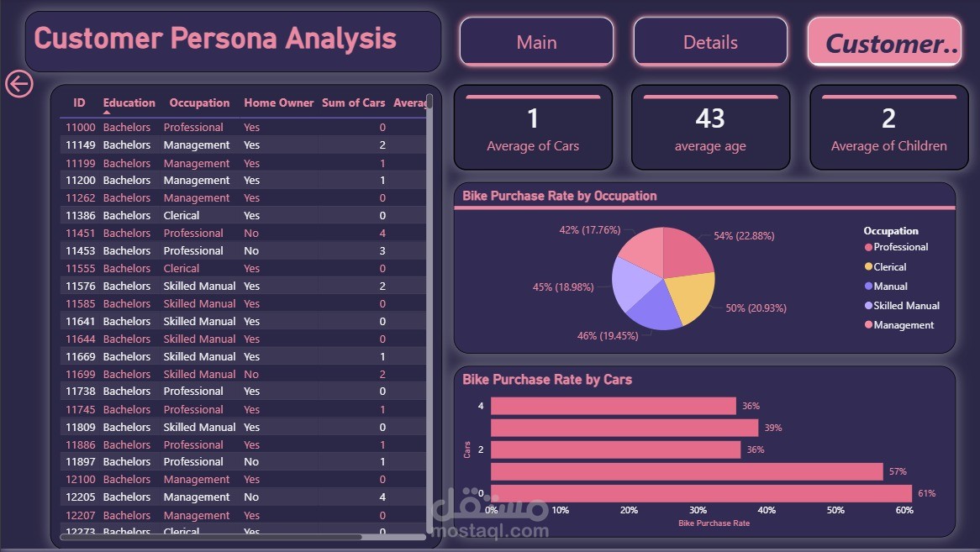980x552 pixels.
Task: Select ID 11585 in the table
Action: [81, 303]
